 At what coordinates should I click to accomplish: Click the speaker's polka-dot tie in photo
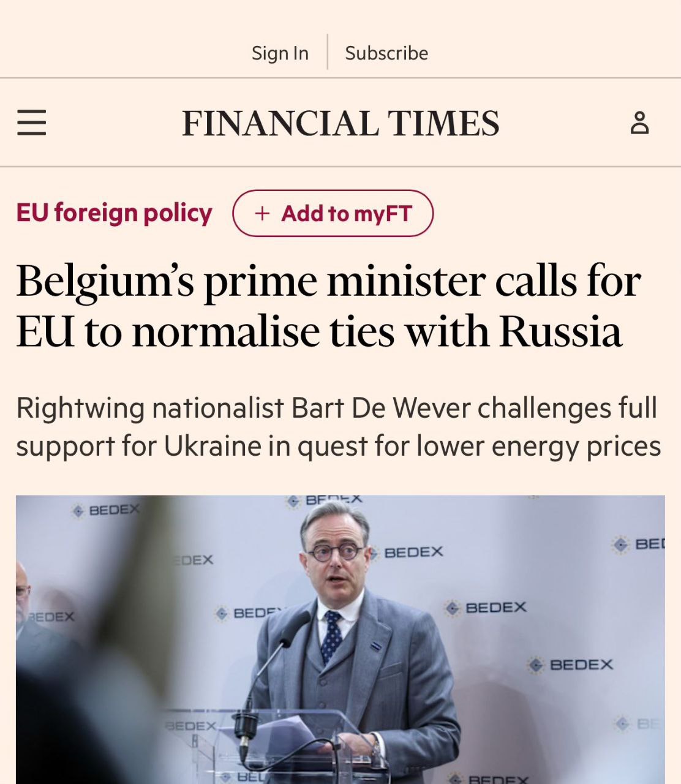(x=332, y=637)
